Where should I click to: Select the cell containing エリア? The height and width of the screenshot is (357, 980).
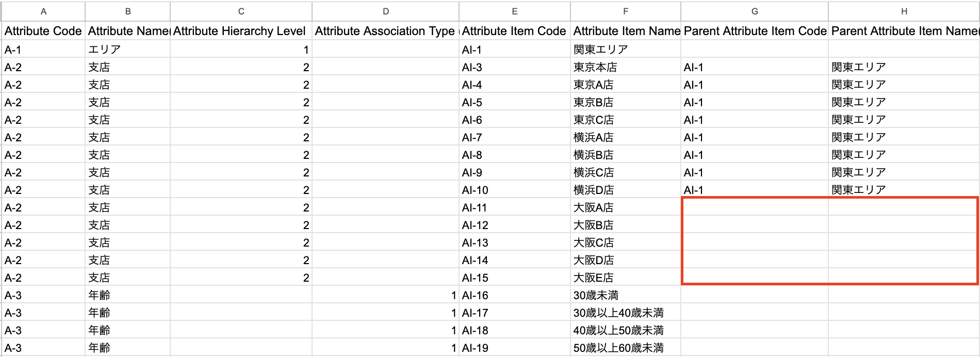tap(128, 49)
